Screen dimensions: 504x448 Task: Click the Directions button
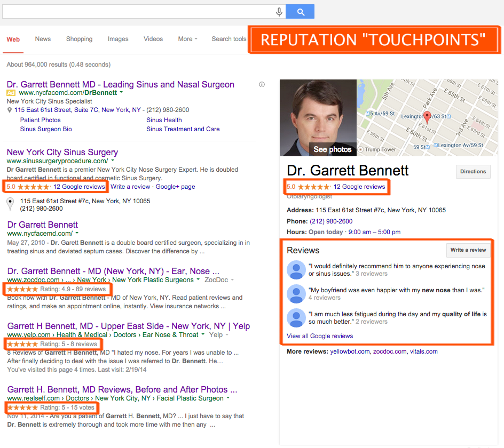[x=473, y=172]
